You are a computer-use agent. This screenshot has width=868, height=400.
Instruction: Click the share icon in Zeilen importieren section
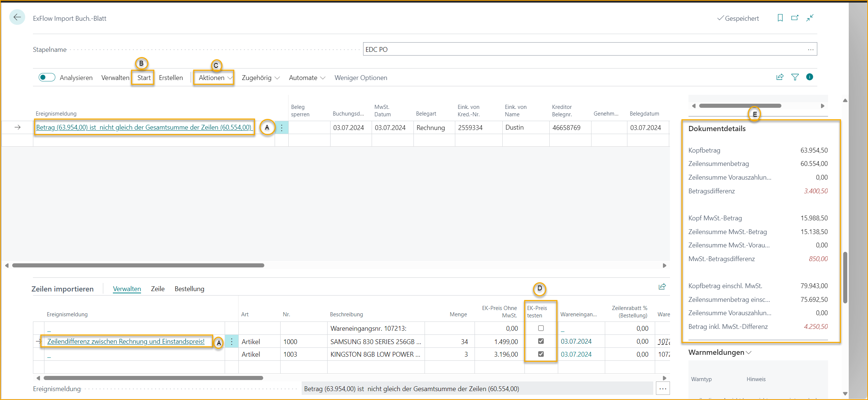(x=662, y=286)
